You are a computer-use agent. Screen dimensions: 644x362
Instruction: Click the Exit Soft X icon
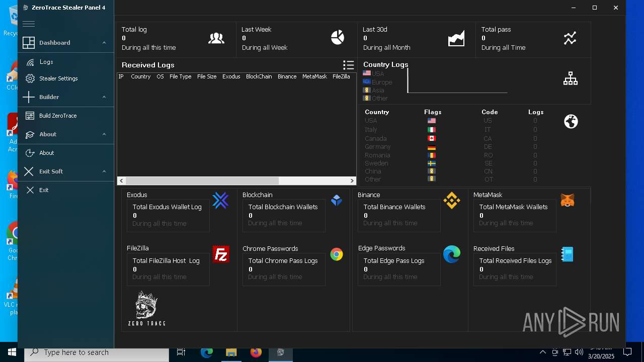pos(29,171)
